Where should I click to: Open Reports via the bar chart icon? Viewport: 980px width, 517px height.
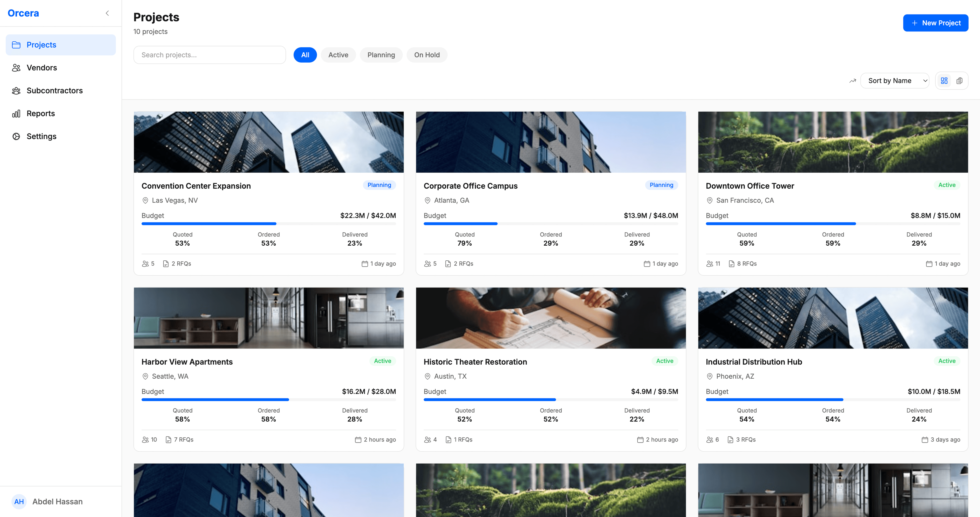(x=16, y=113)
